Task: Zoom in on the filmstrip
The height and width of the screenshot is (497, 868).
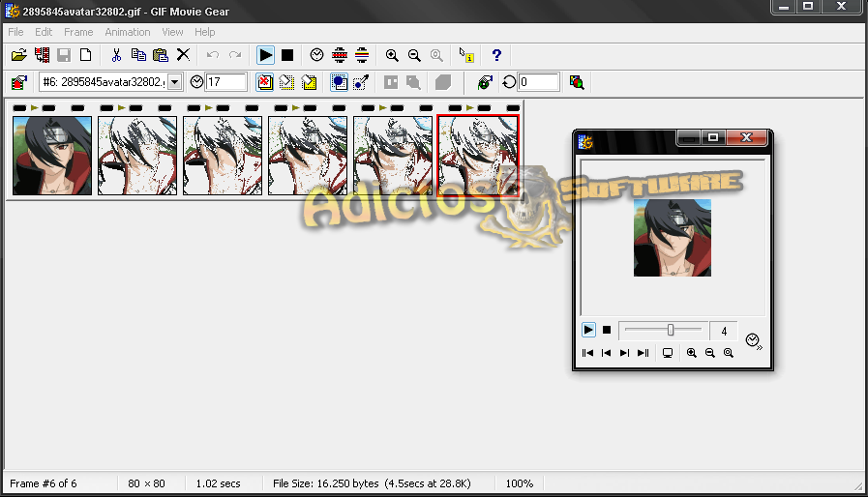Action: pyautogui.click(x=392, y=55)
